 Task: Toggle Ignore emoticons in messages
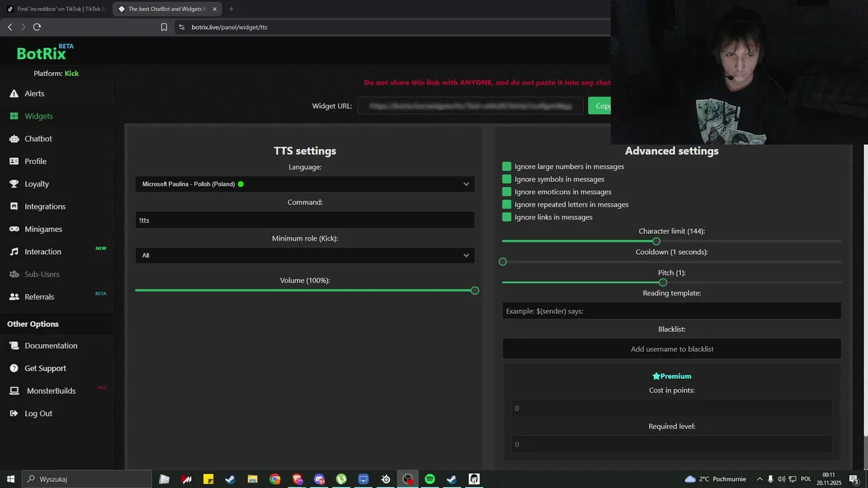[x=507, y=192]
